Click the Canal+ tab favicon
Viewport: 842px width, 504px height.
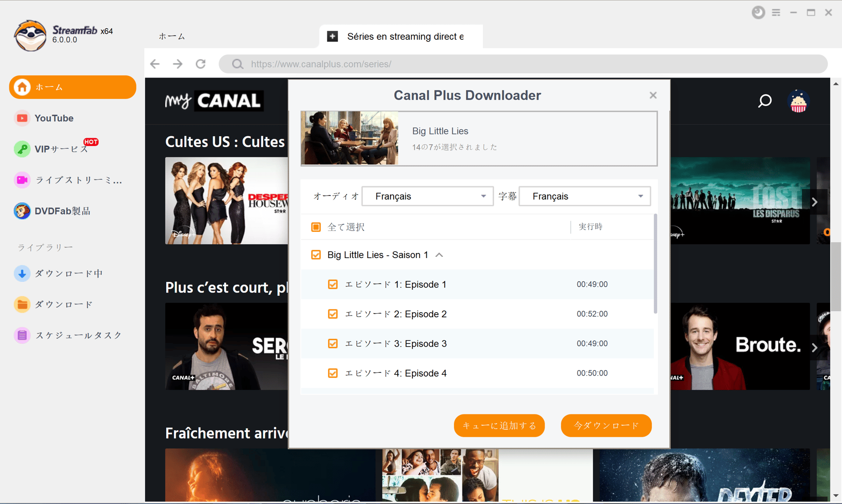333,36
